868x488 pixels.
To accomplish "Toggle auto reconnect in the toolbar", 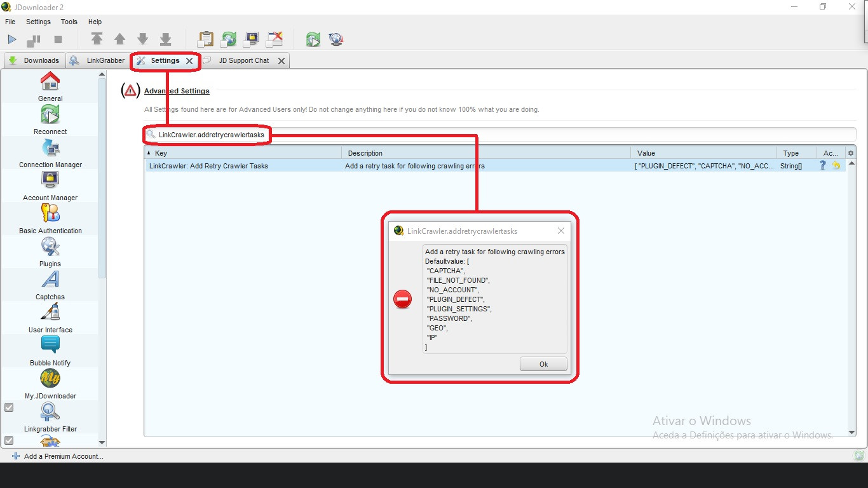I will [228, 39].
